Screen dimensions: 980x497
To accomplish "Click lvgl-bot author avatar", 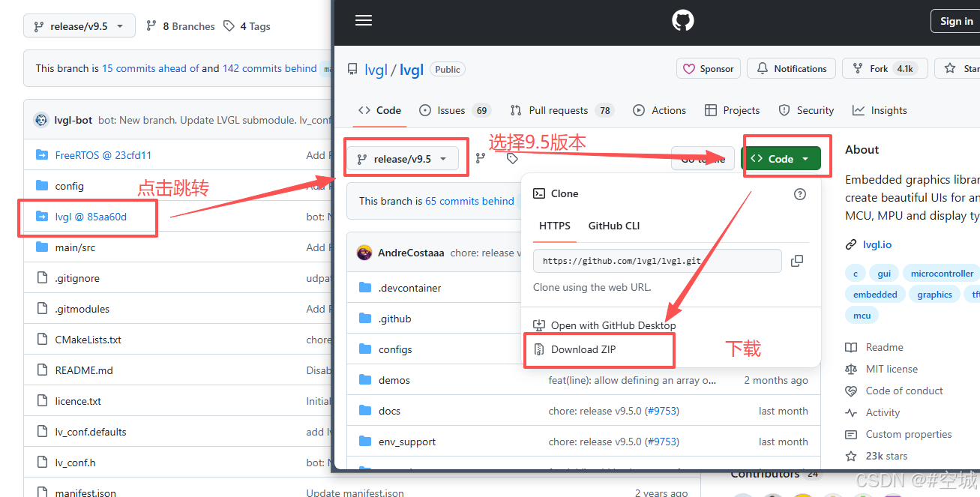I will pos(41,120).
